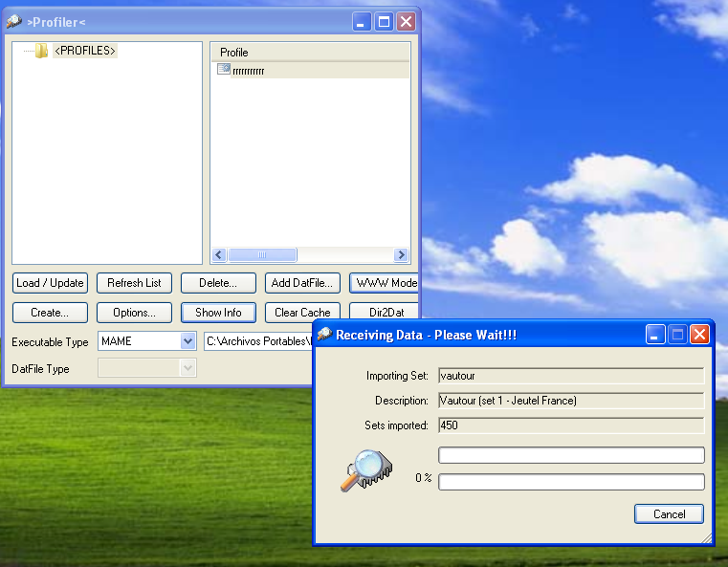Click the Load / Update button

pyautogui.click(x=50, y=283)
